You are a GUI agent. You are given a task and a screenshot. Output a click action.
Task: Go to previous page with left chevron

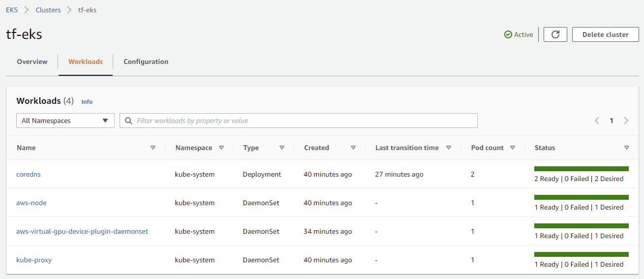(597, 121)
